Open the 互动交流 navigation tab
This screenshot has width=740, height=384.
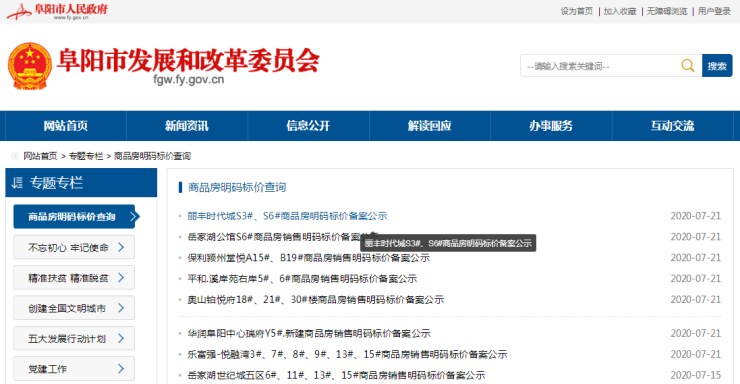(673, 126)
